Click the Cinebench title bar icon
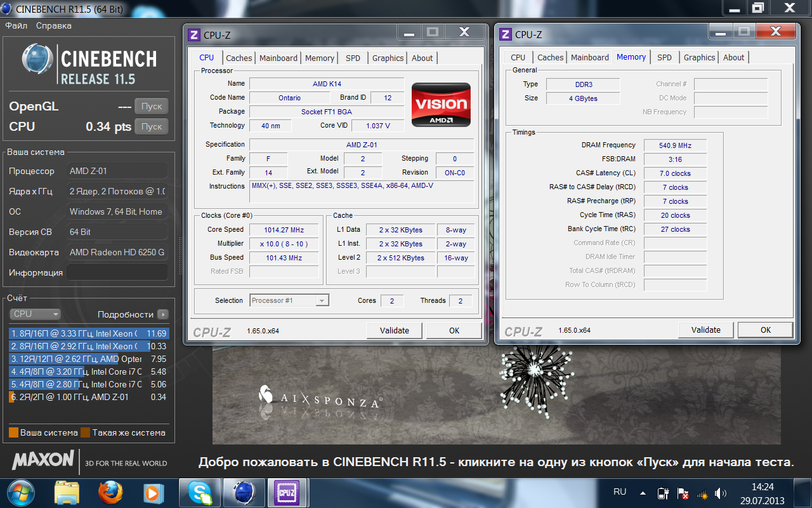 (x=6, y=9)
